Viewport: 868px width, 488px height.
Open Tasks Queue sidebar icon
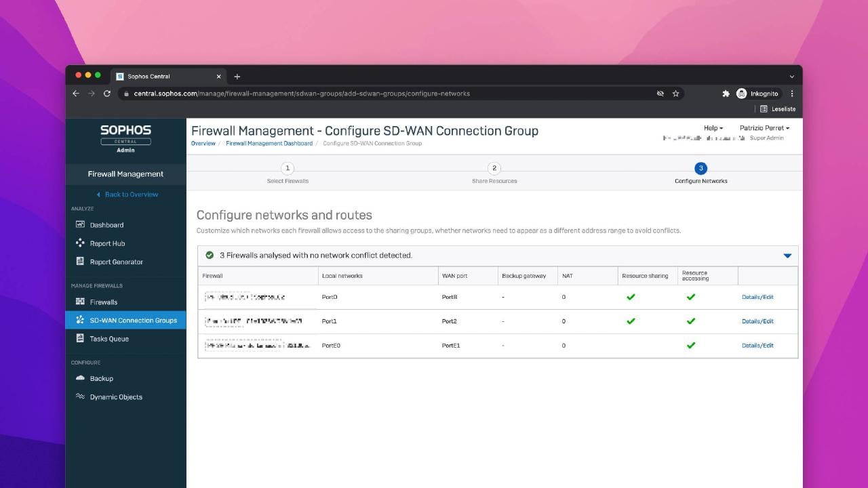[x=80, y=339]
